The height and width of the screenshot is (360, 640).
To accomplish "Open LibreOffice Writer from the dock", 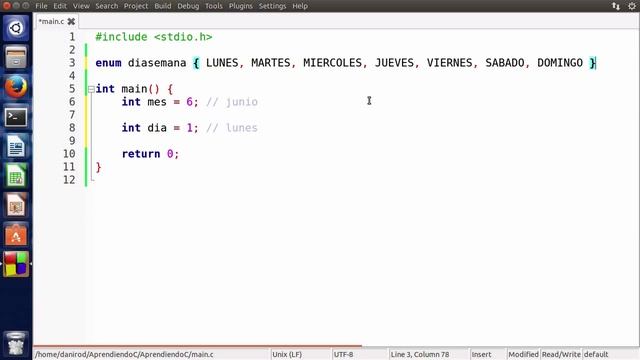I will (16, 147).
